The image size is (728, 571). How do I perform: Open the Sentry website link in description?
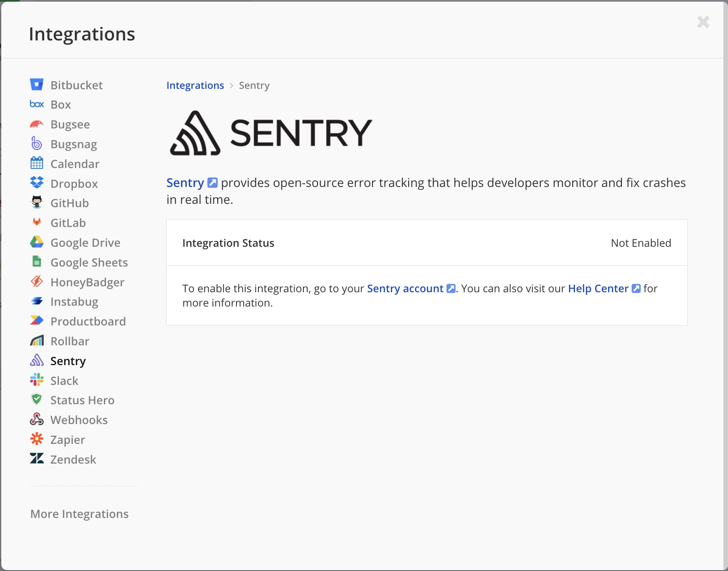pos(185,183)
